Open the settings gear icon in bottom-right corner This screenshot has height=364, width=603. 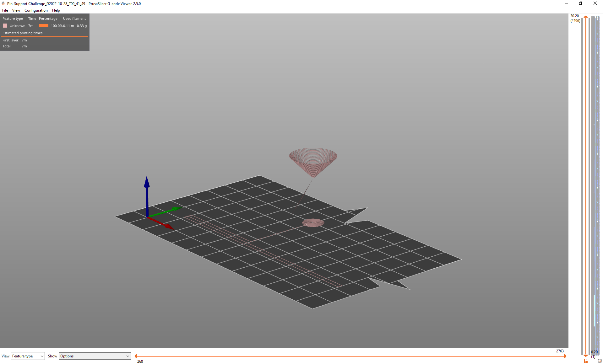600,361
